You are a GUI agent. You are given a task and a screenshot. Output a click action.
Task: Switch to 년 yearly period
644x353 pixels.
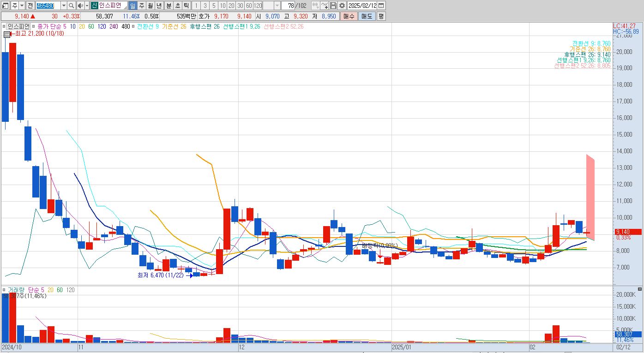(159, 6)
